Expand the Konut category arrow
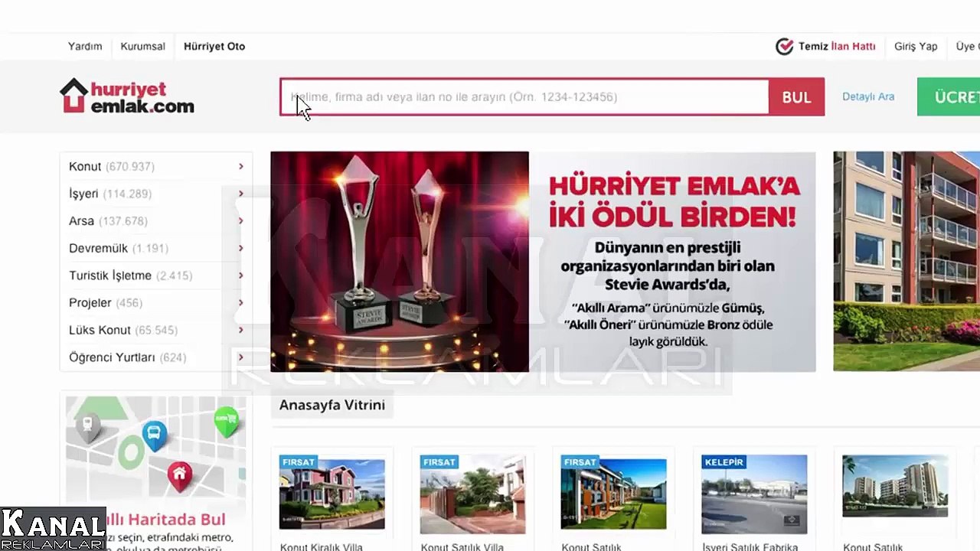 coord(240,166)
